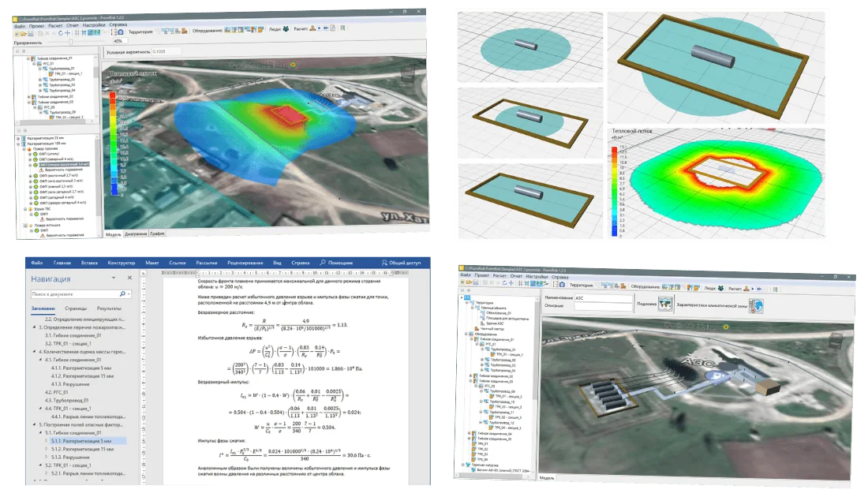Image resolution: width=868 pixels, height=497 pixels.
Task: Select Взрыв ТВС item in upper PromRisk tree
Action: pos(42,209)
